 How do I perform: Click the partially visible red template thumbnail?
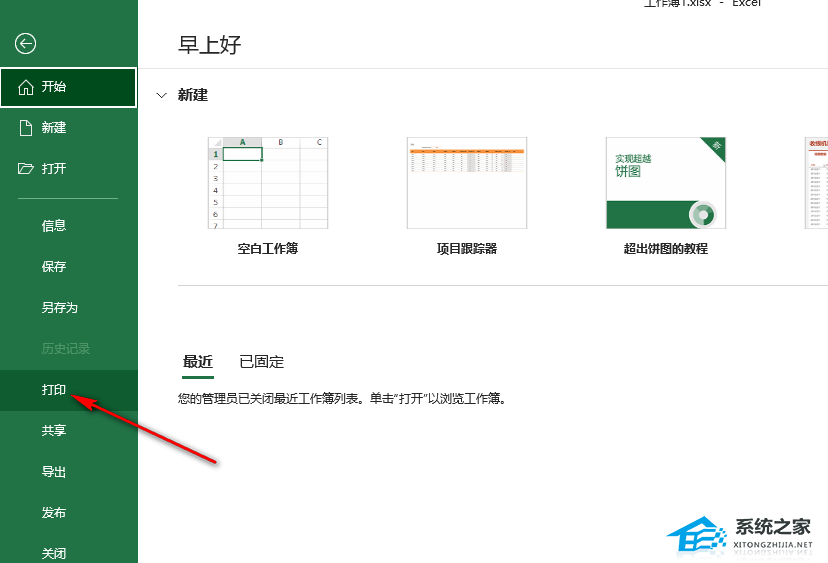point(816,183)
